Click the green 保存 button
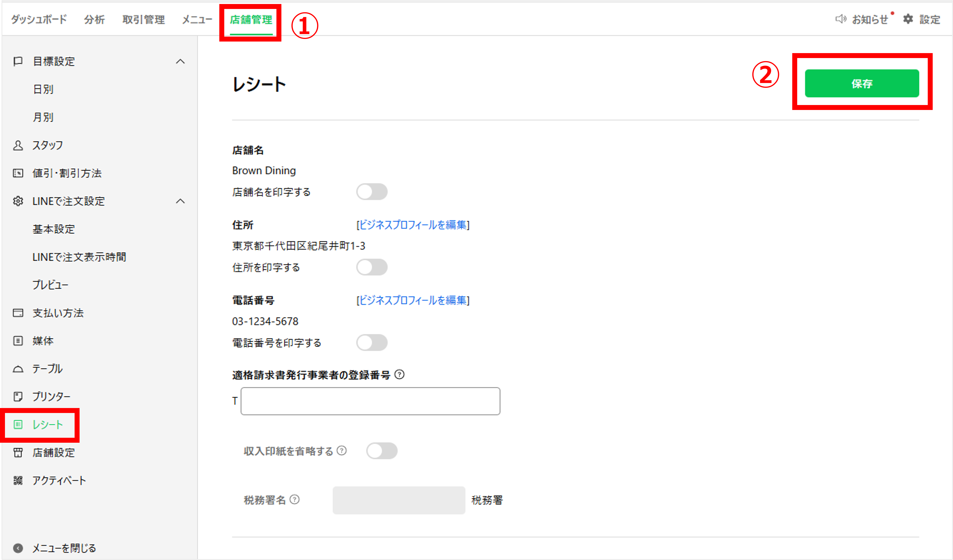The height and width of the screenshot is (560, 953). coord(862,83)
